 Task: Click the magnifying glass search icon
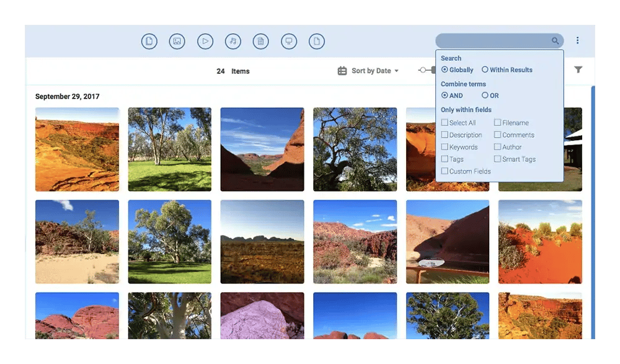(x=555, y=41)
